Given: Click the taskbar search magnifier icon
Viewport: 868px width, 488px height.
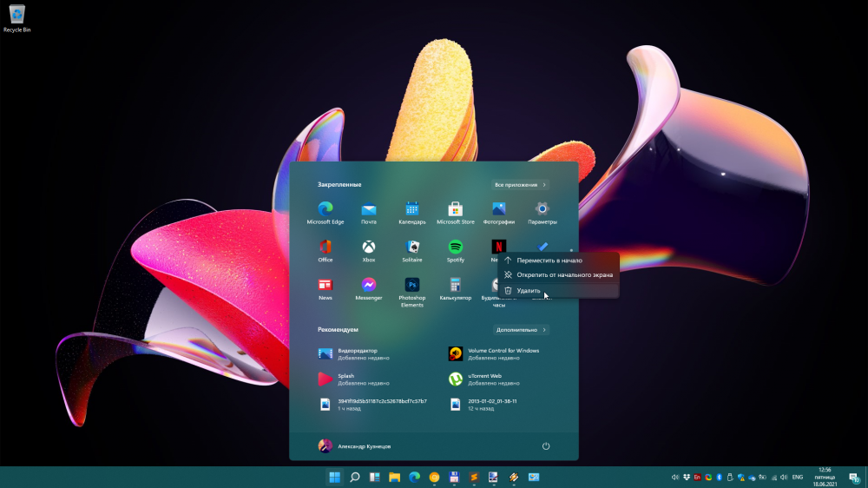Looking at the screenshot, I should click(x=355, y=478).
